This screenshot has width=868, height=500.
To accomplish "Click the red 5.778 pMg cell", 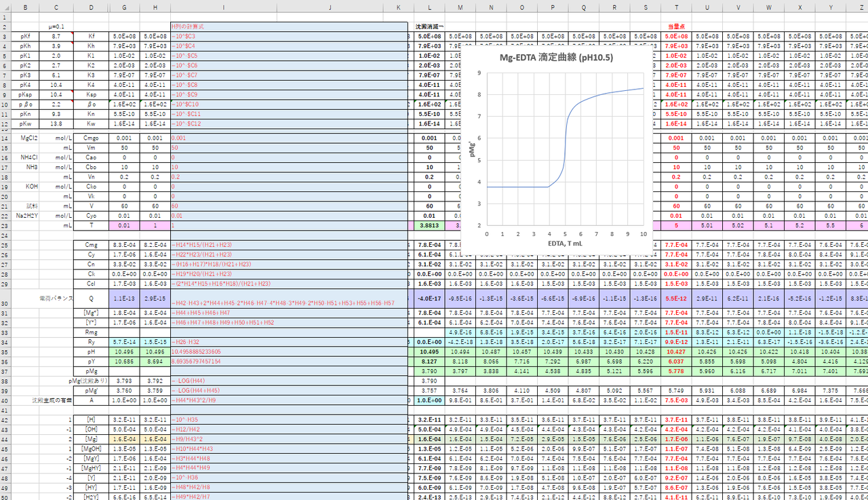I will pos(677,371).
